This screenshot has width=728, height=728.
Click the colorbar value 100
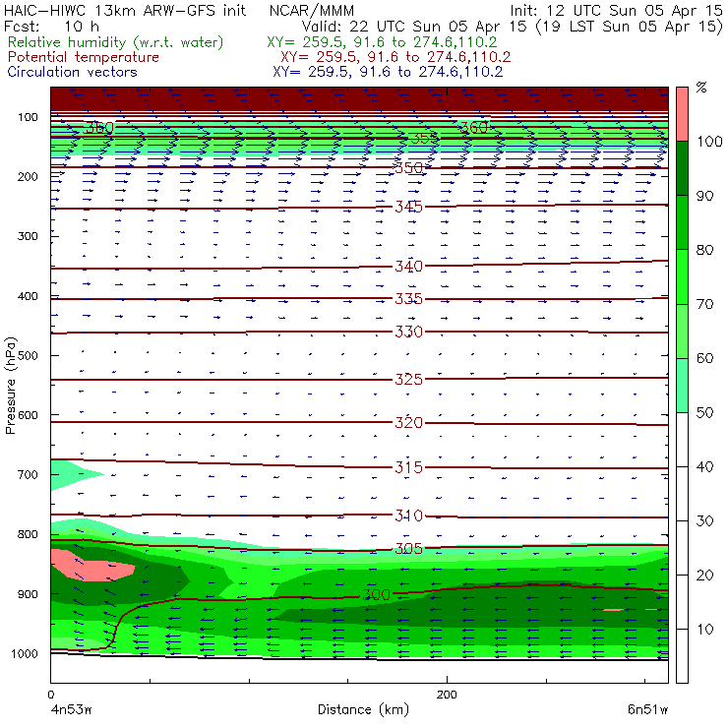[x=709, y=141]
